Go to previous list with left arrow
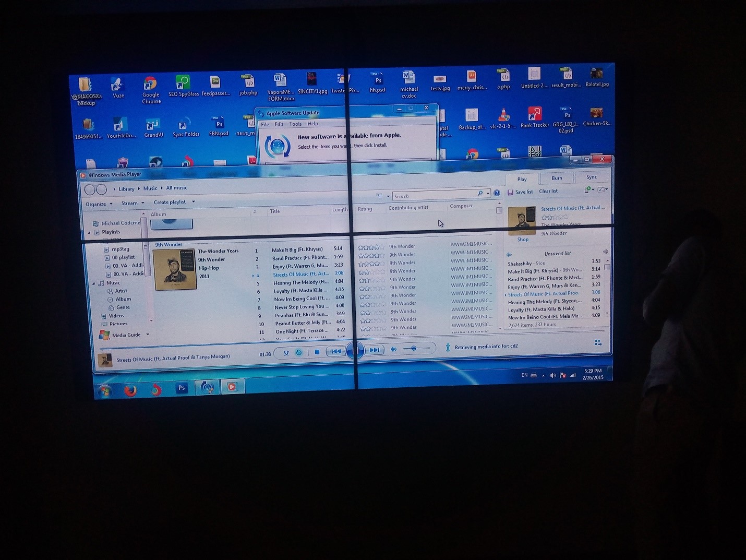746x560 pixels. pos(509,255)
